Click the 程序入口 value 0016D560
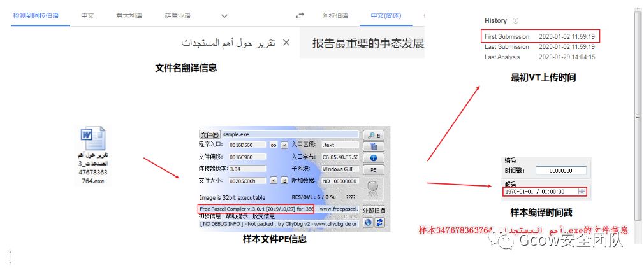Screen dimensions: 644x268 [247, 145]
